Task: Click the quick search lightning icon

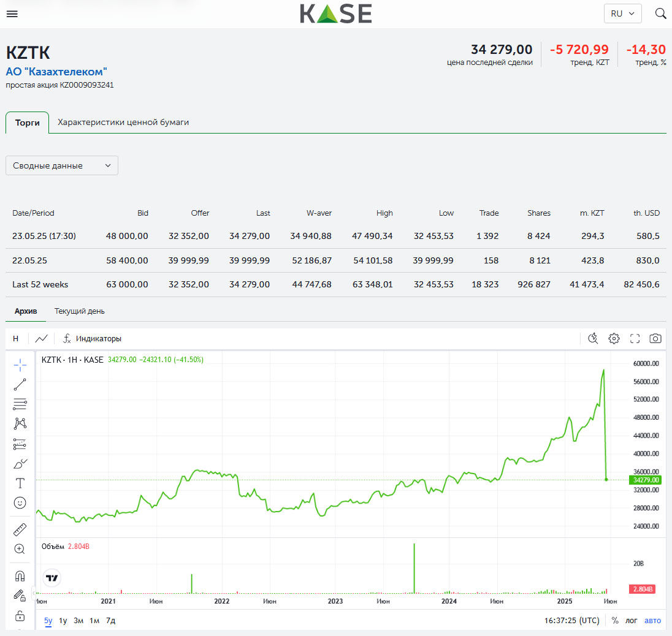Action: click(x=593, y=338)
